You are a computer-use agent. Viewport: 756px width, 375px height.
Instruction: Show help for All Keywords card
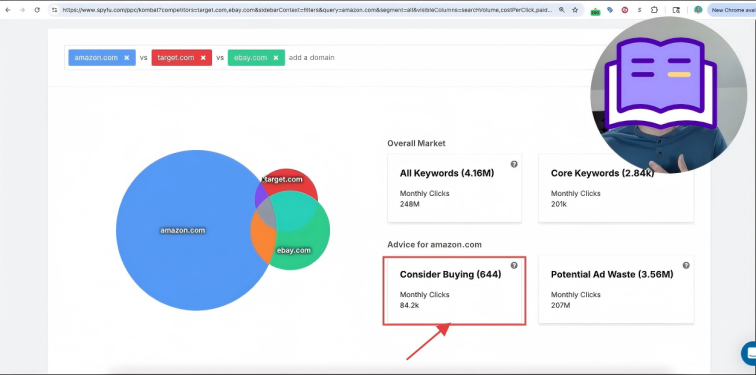[514, 164]
